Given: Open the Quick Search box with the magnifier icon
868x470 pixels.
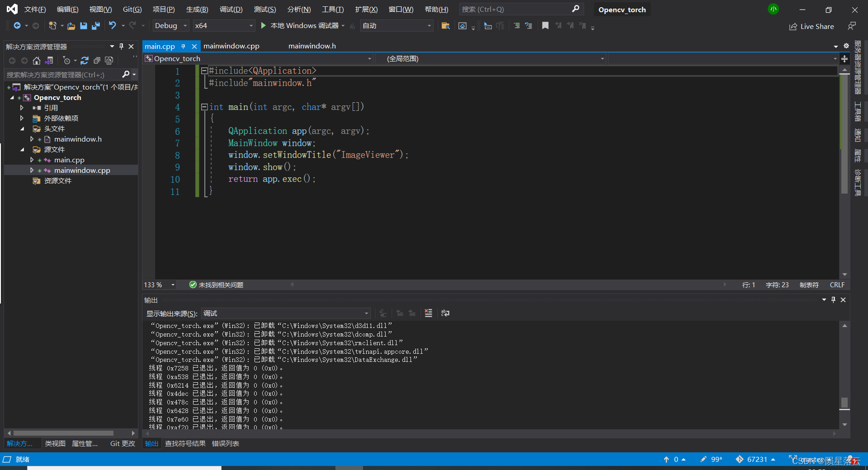Looking at the screenshot, I should point(576,9).
